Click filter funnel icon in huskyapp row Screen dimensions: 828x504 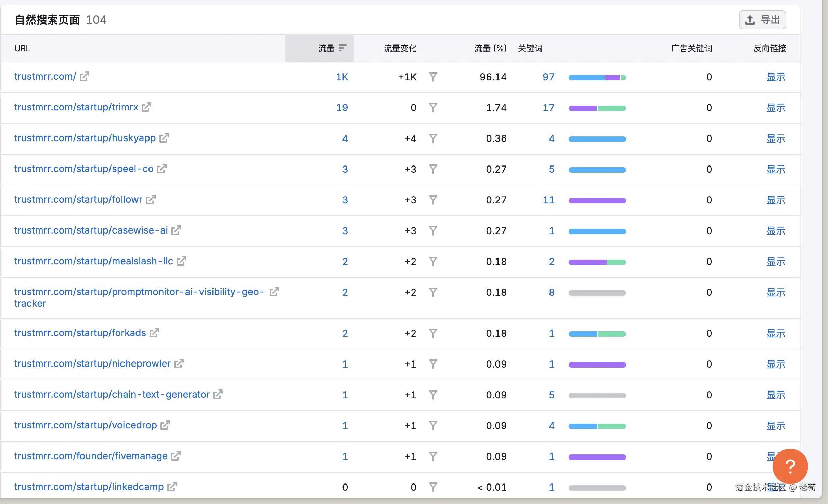click(433, 138)
